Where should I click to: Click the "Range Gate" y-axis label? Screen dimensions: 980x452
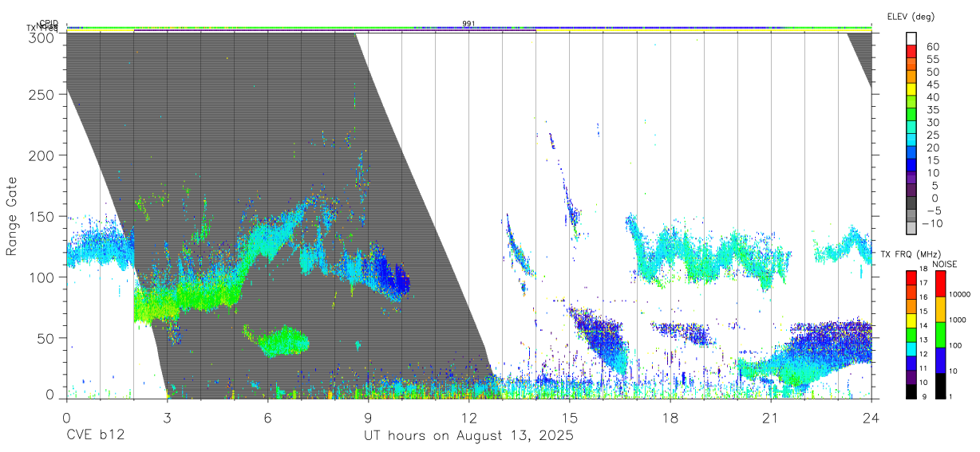point(12,217)
